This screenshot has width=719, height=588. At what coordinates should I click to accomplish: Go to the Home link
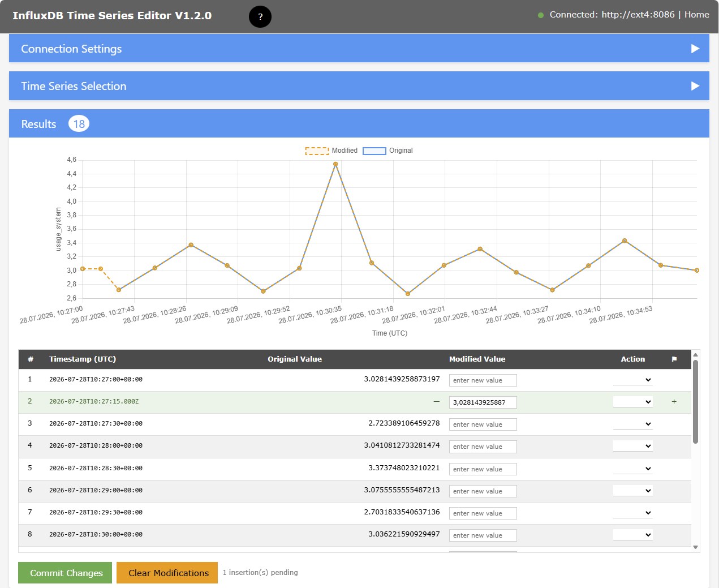pyautogui.click(x=696, y=15)
